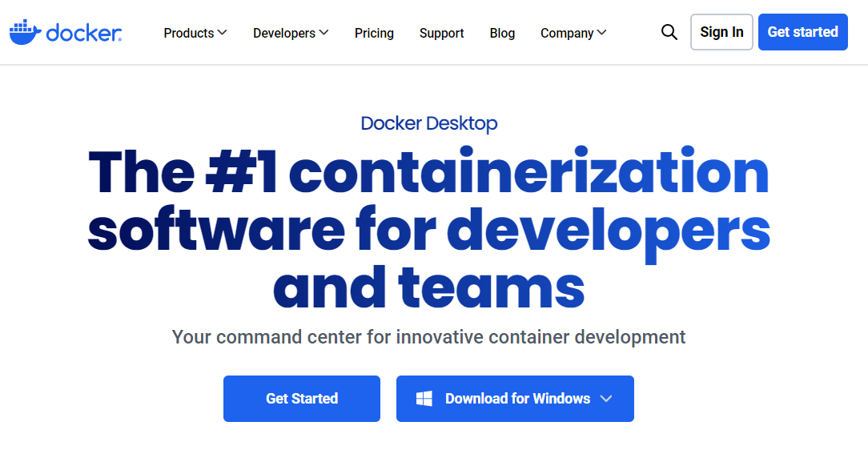
Task: Click the Docker Desktop subtitle text
Action: [x=429, y=123]
